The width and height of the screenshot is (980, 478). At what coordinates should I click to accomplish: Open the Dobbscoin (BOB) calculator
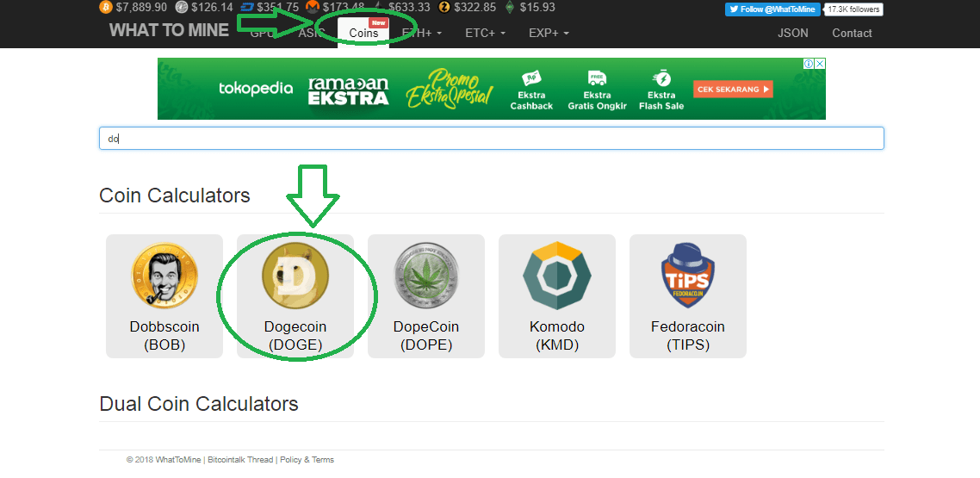click(x=164, y=296)
